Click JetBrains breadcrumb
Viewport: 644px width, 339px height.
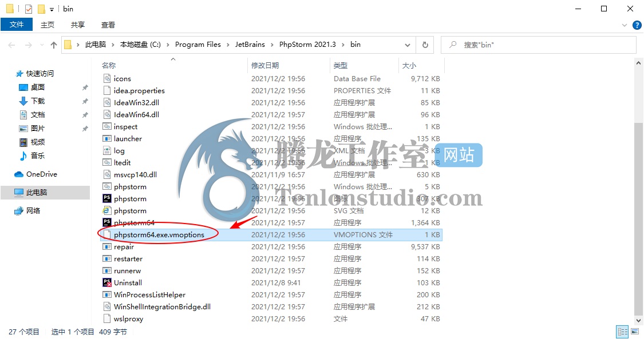[x=250, y=45]
